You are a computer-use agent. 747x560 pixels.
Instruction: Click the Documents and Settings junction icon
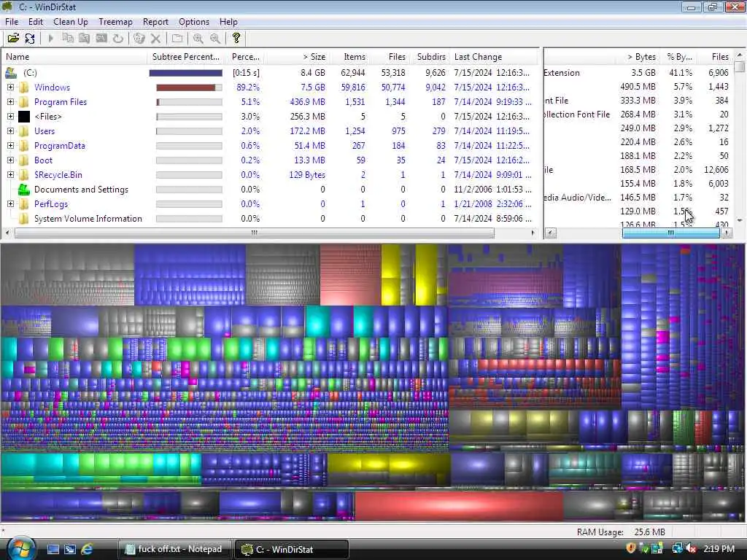(24, 190)
